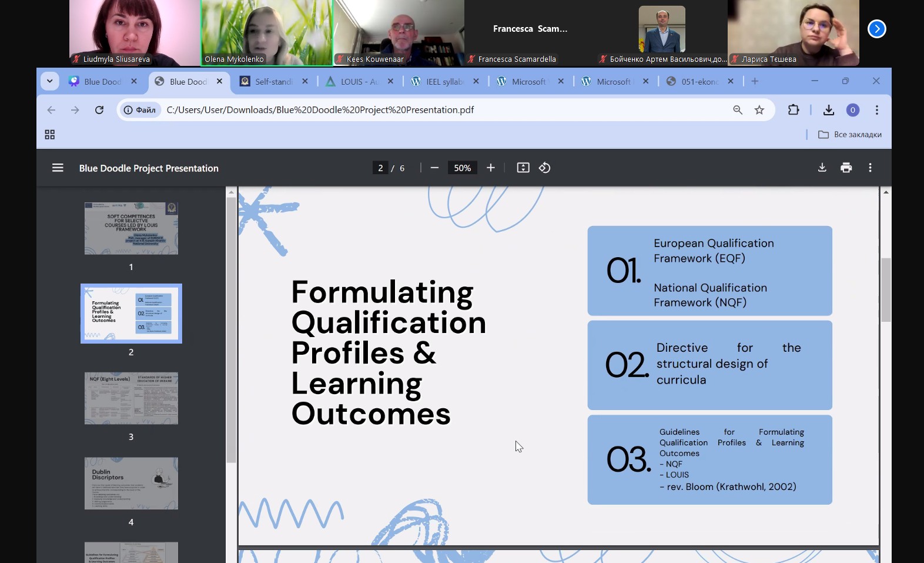Open the apps grid in bookmarks bar
924x563 pixels.
(x=50, y=135)
